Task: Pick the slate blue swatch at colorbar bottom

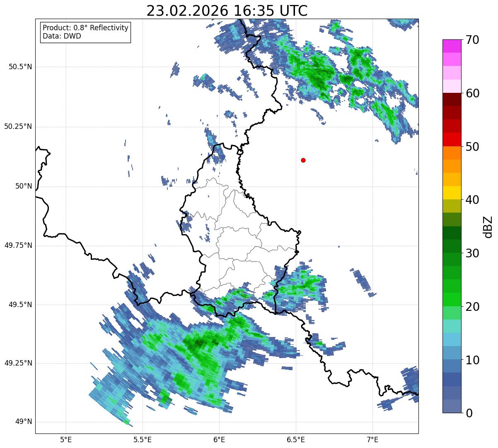Action: (452, 406)
